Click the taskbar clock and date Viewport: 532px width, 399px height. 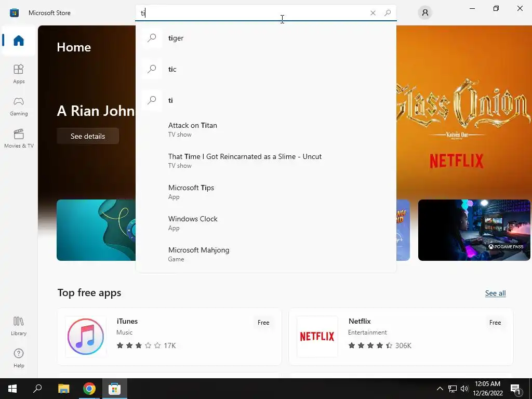tap(487, 389)
